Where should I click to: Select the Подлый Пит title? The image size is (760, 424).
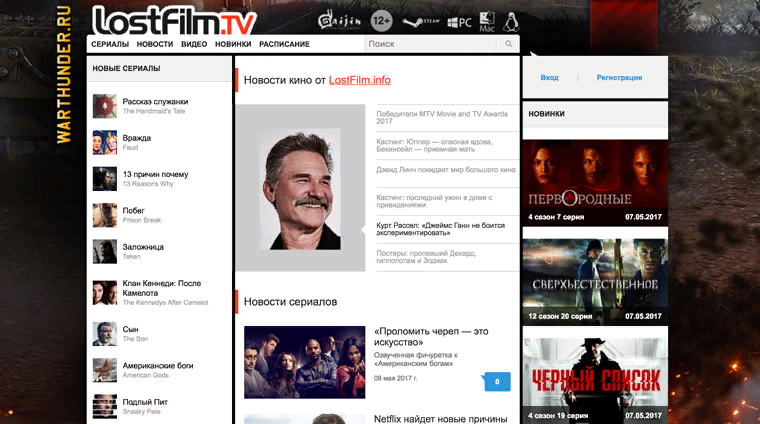pyautogui.click(x=145, y=402)
